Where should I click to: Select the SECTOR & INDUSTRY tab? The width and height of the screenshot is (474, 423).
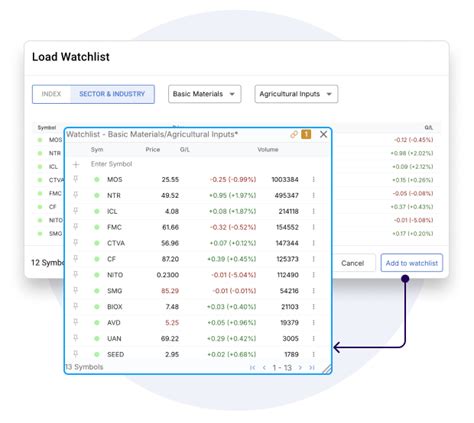pos(112,94)
